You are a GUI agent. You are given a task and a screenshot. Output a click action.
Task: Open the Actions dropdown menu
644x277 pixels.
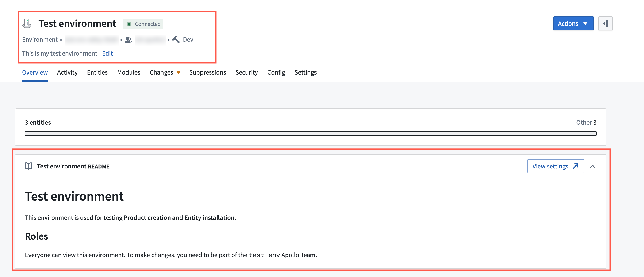(573, 23)
